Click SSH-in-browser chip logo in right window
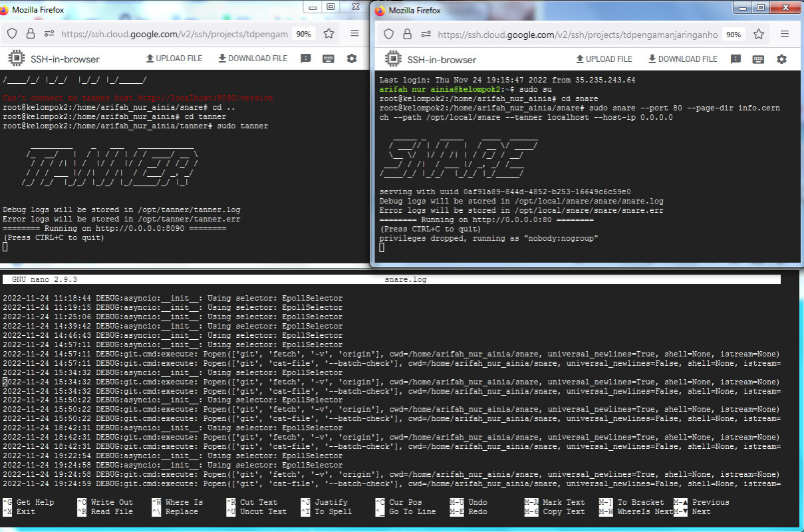Image resolution: width=804 pixels, height=532 pixels. pyautogui.click(x=394, y=59)
